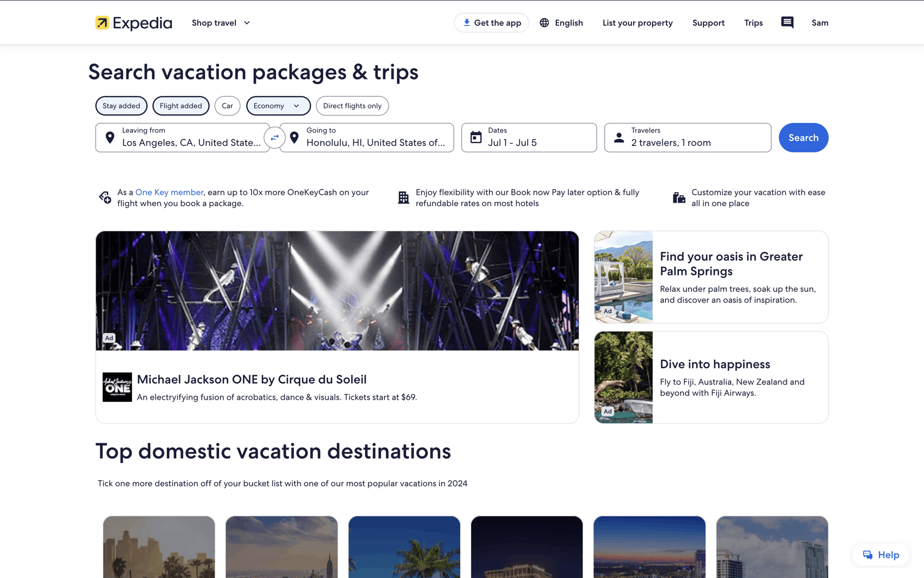Image resolution: width=924 pixels, height=578 pixels.
Task: Click the Cirque du Soleil stage banner image
Action: tap(337, 290)
